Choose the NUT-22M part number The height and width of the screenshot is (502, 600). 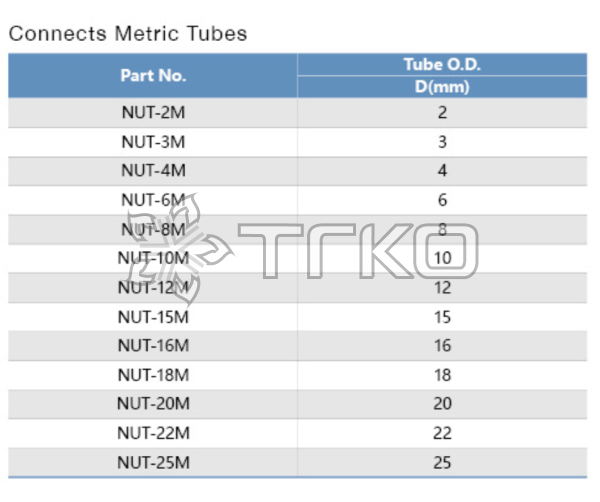(x=153, y=433)
